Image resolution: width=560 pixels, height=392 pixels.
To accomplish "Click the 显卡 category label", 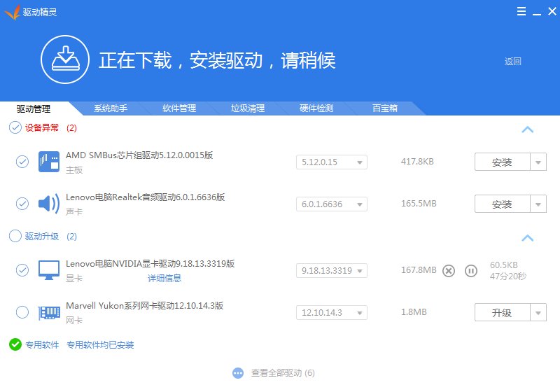I will coord(74,279).
